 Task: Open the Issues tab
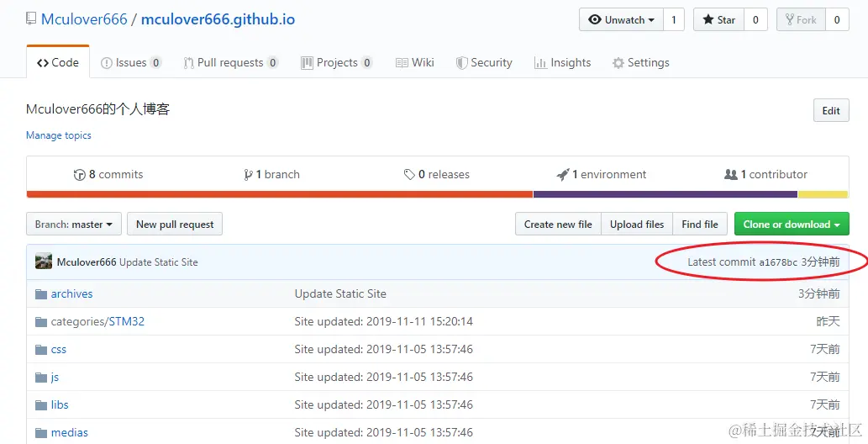(131, 62)
